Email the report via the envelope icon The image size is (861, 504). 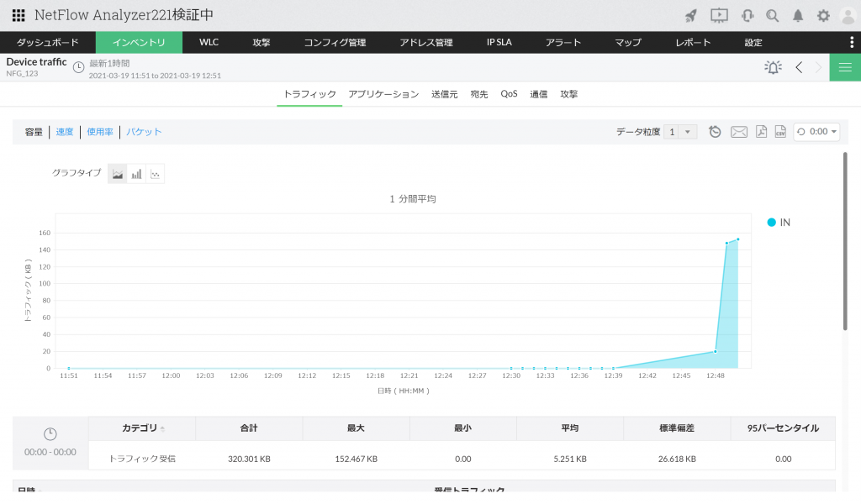pos(738,131)
